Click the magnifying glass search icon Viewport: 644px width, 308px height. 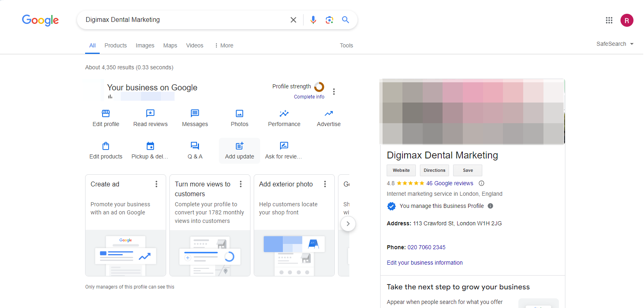pos(345,20)
